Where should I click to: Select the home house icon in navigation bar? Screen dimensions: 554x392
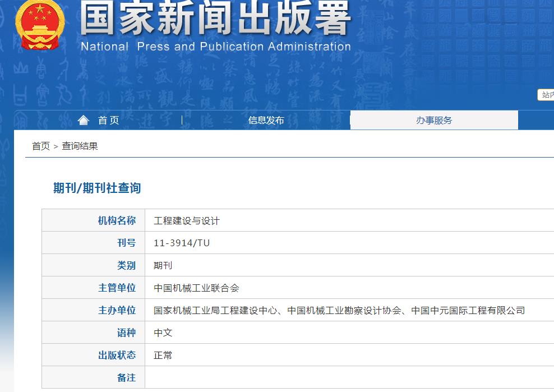[x=83, y=119]
